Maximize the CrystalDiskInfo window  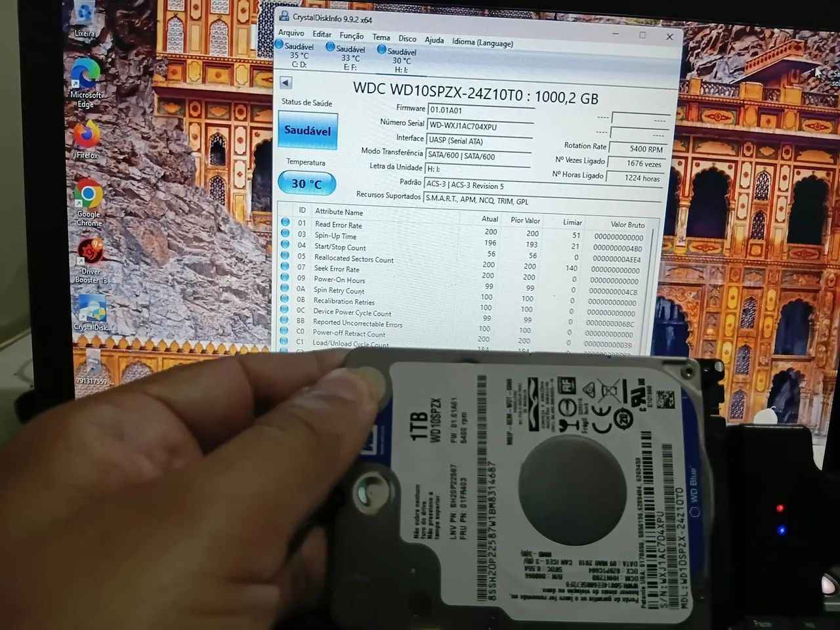[642, 34]
